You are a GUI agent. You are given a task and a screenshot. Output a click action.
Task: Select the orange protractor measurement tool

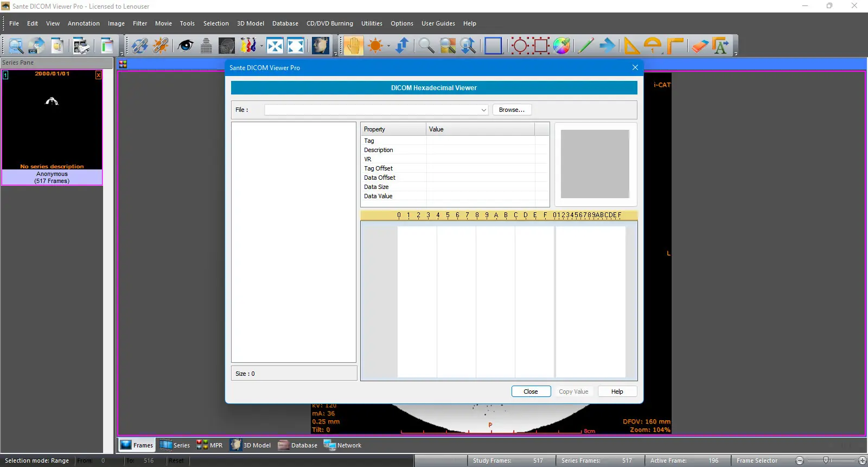653,46
